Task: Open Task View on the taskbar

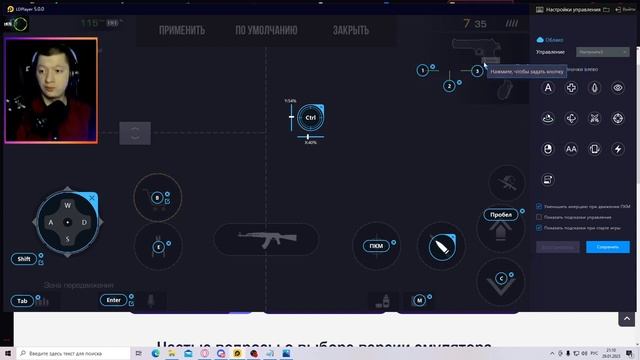Action: (x=139, y=353)
